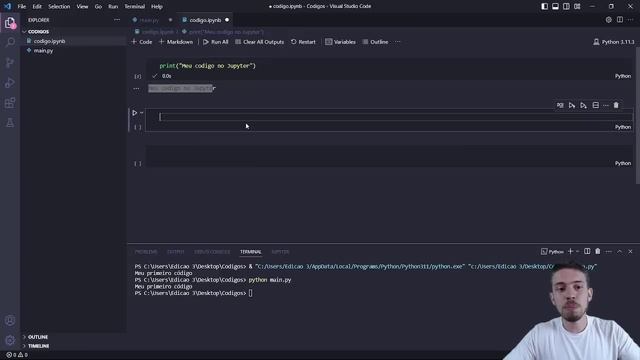Maximize the panel using the chevron-up icon

point(620,251)
